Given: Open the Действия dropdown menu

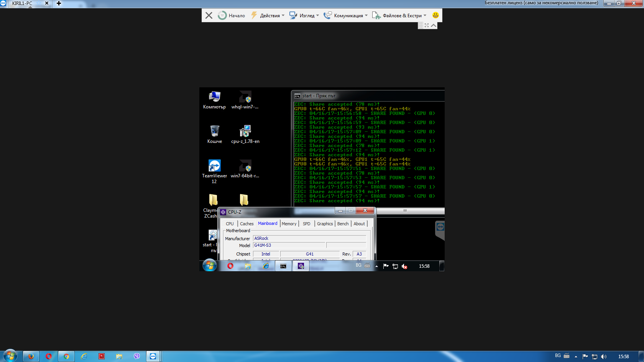Looking at the screenshot, I should [268, 15].
